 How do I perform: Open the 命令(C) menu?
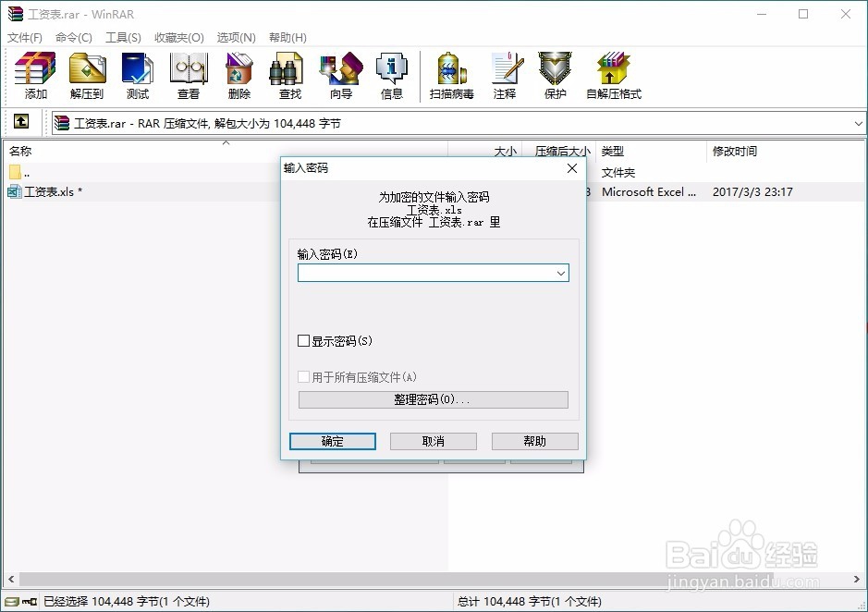tap(74, 38)
